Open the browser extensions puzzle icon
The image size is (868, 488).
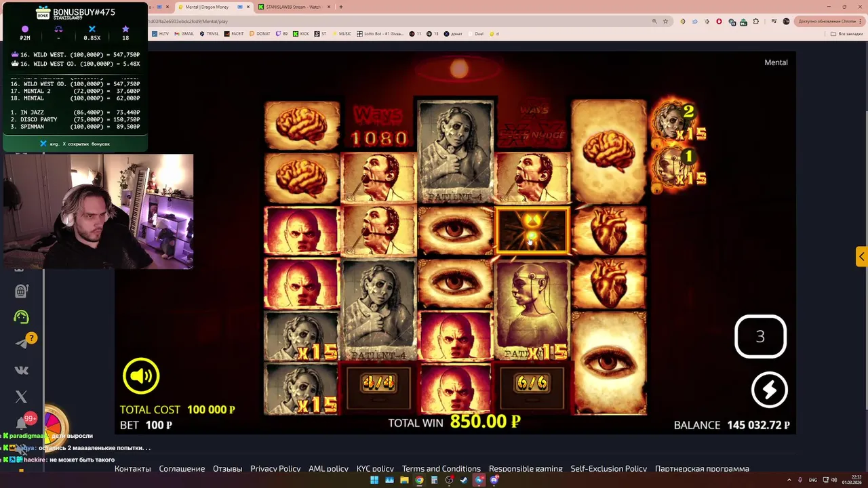point(756,21)
